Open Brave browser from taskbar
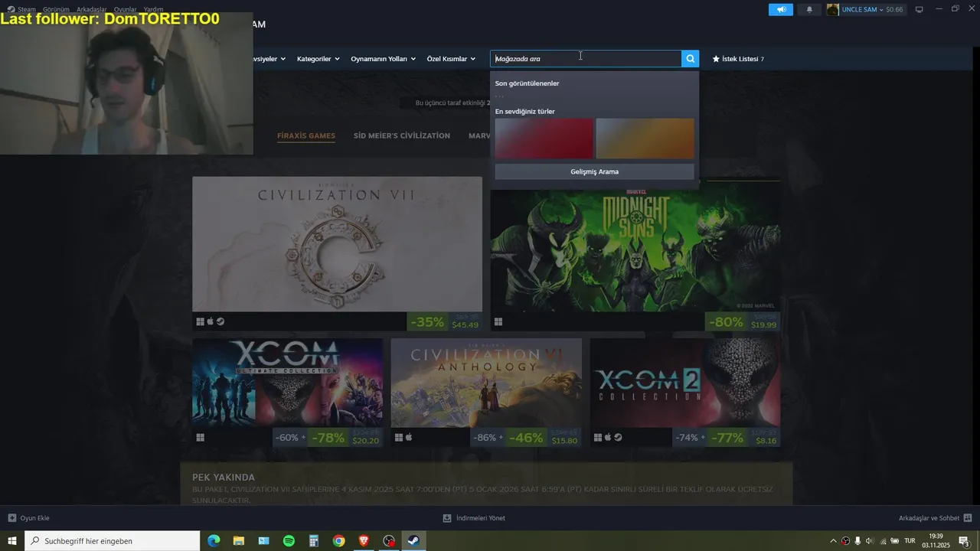 click(x=364, y=541)
